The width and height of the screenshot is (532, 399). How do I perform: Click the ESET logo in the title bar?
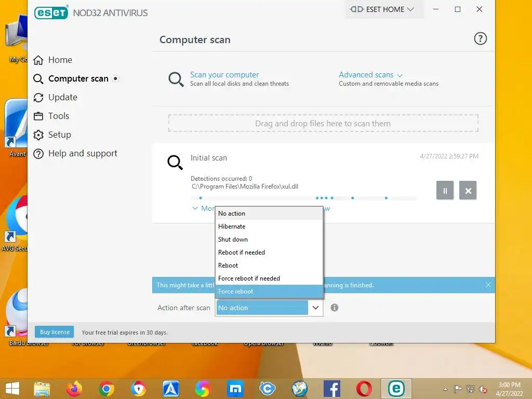(x=51, y=12)
